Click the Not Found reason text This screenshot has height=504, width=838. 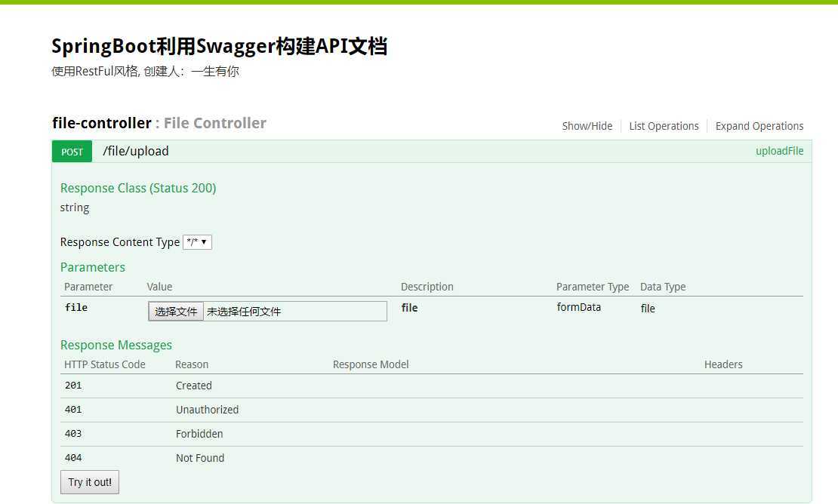click(200, 457)
